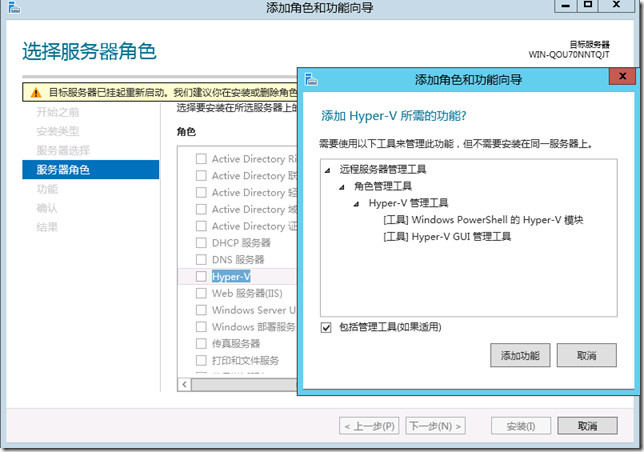The width and height of the screenshot is (644, 452).
Task: Click the 上一步(P) button
Action: coord(369,426)
